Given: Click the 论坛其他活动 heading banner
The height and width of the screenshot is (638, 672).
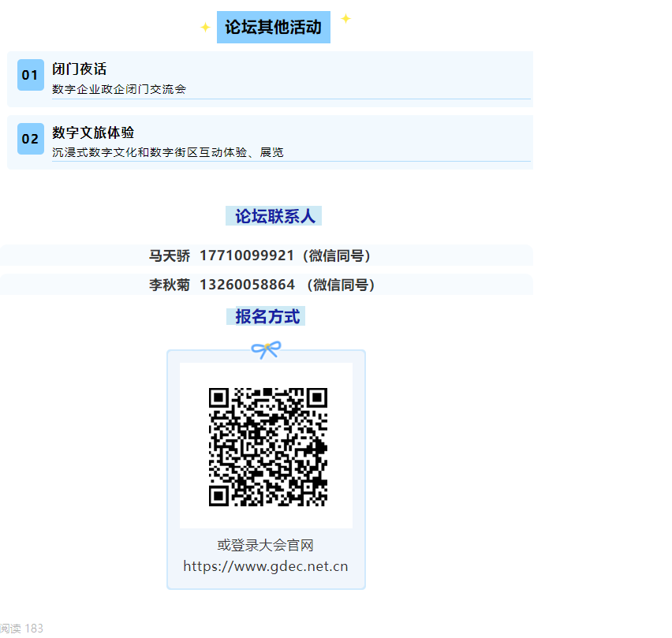Looking at the screenshot, I should click(274, 27).
